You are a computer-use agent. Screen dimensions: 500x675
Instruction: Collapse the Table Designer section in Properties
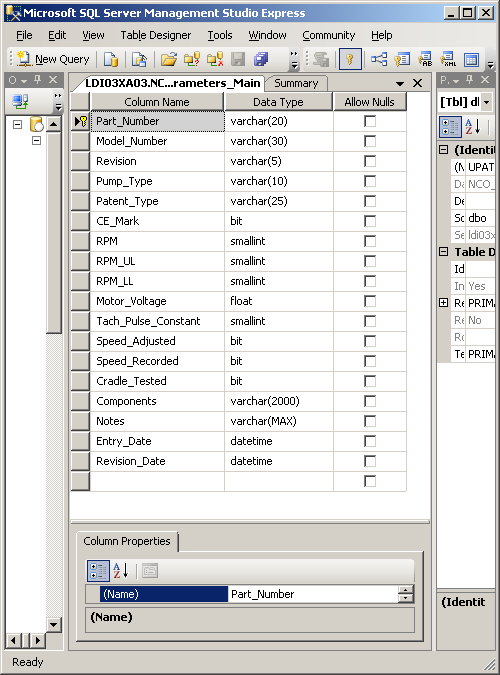pos(444,251)
